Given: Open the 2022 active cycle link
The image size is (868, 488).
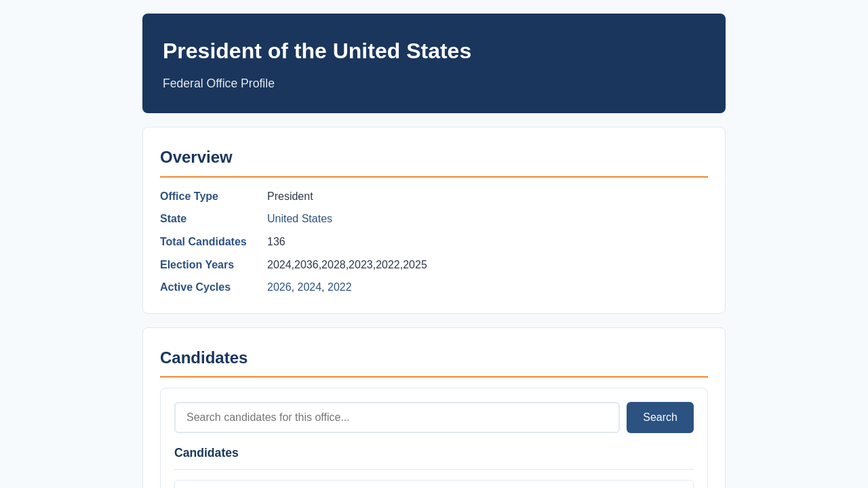Looking at the screenshot, I should [340, 287].
